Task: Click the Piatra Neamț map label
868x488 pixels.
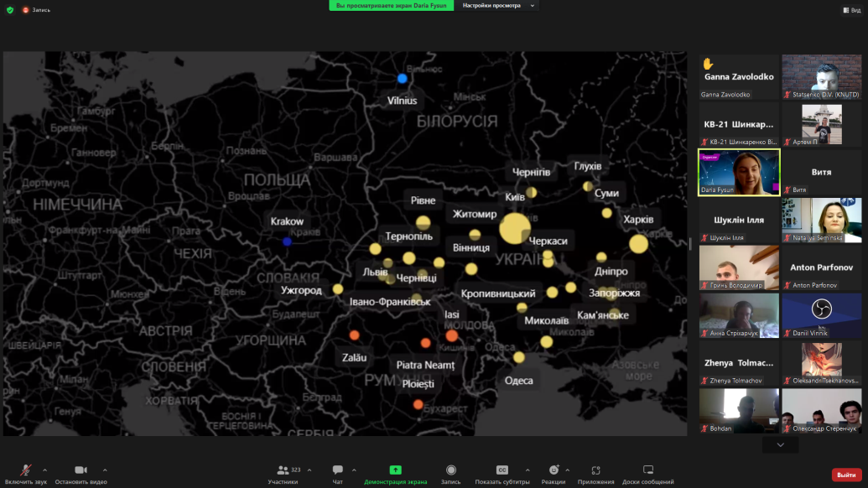Action: [425, 366]
